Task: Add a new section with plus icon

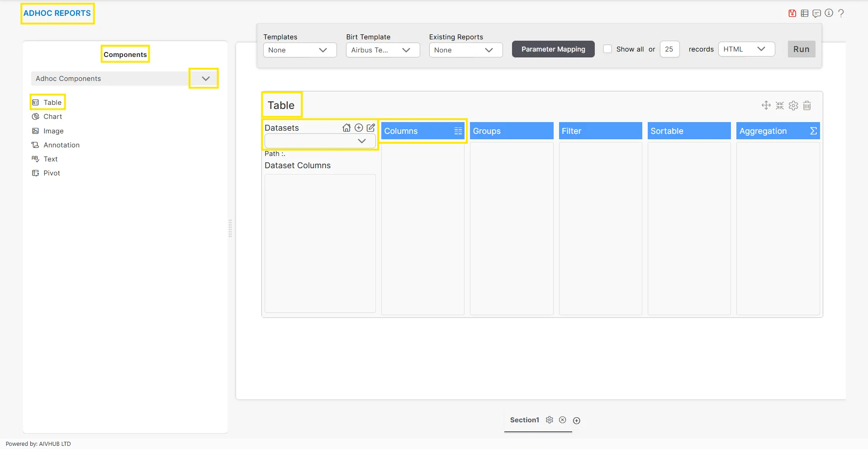Action: (577, 421)
